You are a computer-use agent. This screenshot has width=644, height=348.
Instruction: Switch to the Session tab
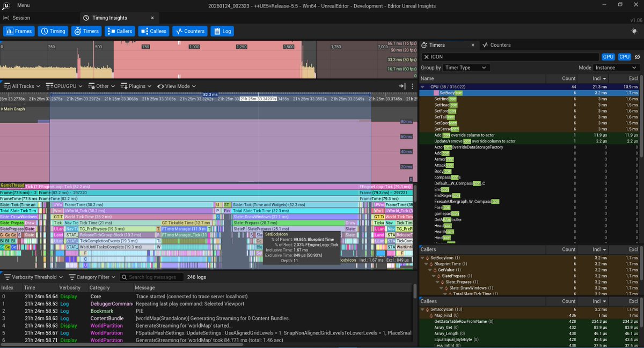[x=17, y=18]
